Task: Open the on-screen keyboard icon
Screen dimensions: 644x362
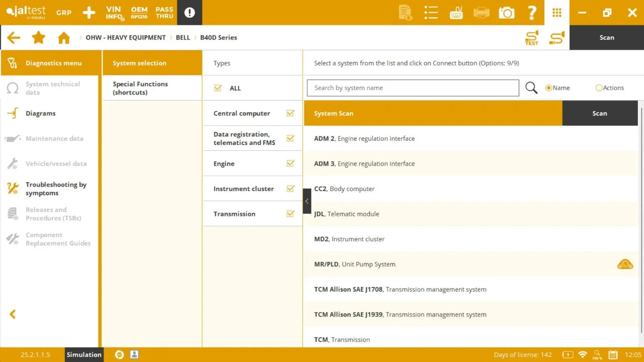Action: [x=456, y=12]
